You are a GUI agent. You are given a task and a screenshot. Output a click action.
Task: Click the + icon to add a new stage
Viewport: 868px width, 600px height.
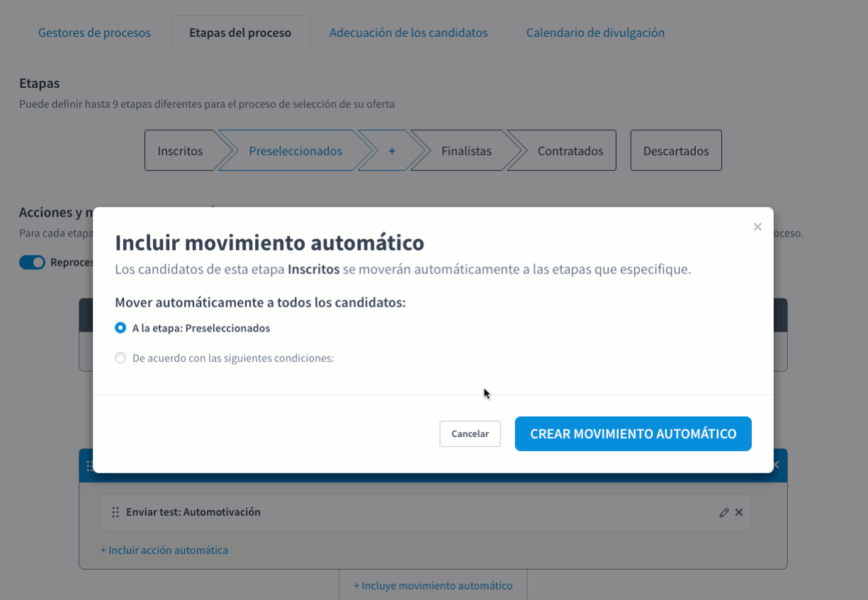pyautogui.click(x=392, y=150)
